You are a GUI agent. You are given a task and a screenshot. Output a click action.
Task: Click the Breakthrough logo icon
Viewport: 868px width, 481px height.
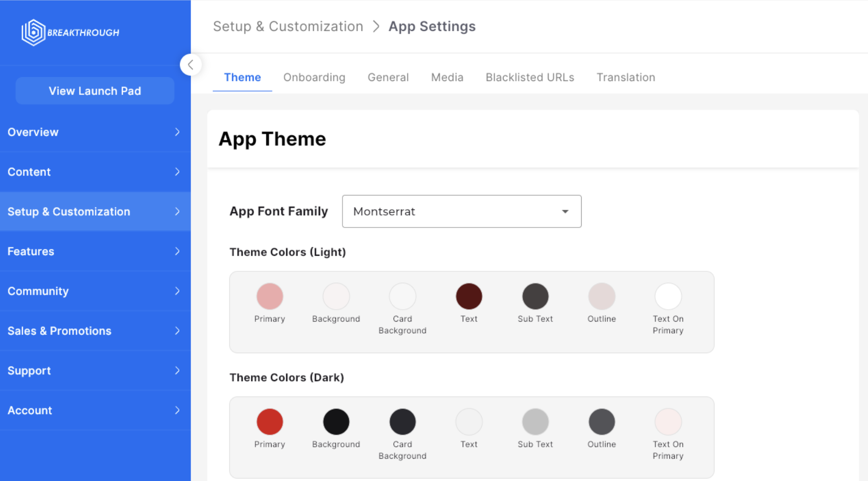point(33,32)
